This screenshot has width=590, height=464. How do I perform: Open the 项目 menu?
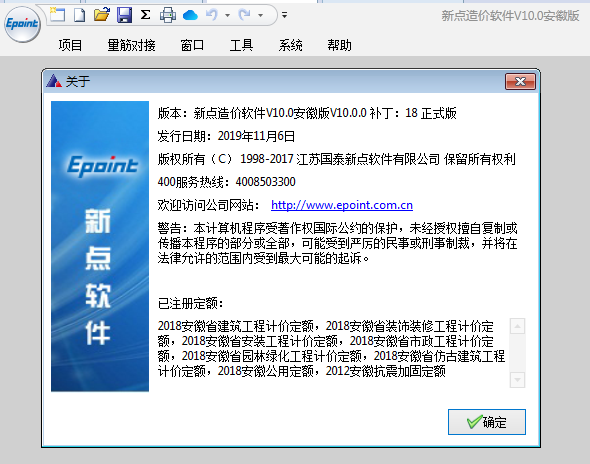pyautogui.click(x=70, y=45)
